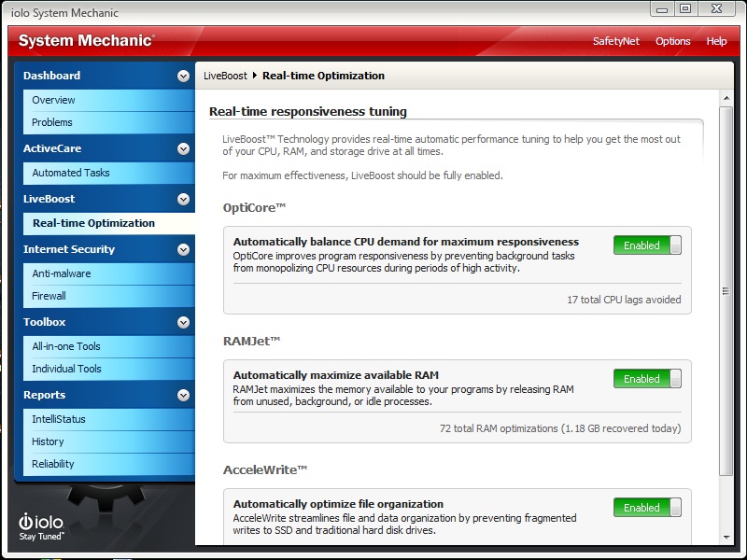Click the OptiCore™ section heading
Viewport: 747px width, 560px height.
(254, 208)
